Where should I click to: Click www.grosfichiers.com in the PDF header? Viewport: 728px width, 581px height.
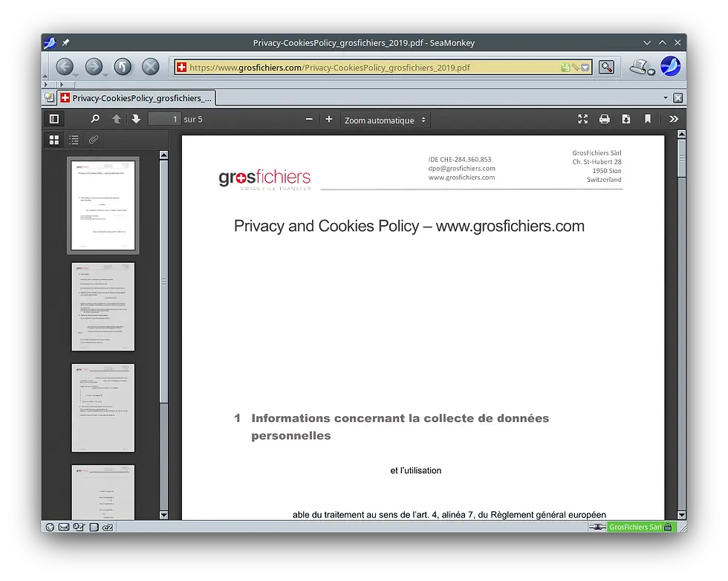461,178
